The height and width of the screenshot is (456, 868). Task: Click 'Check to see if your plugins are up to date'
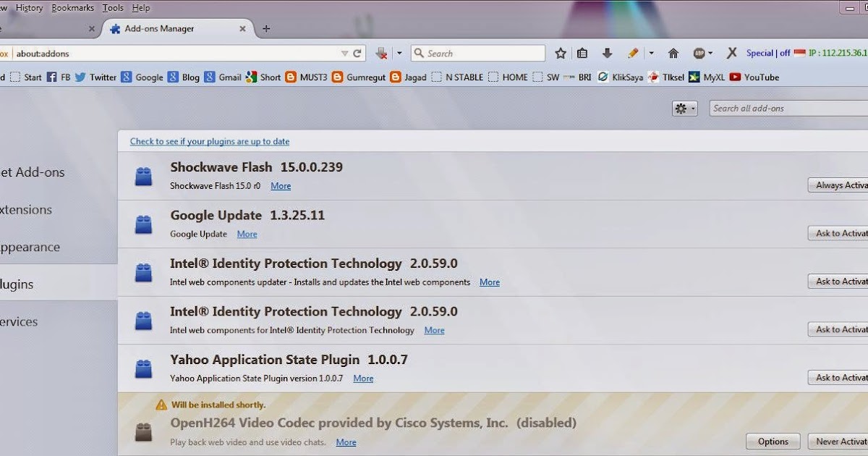(x=210, y=142)
